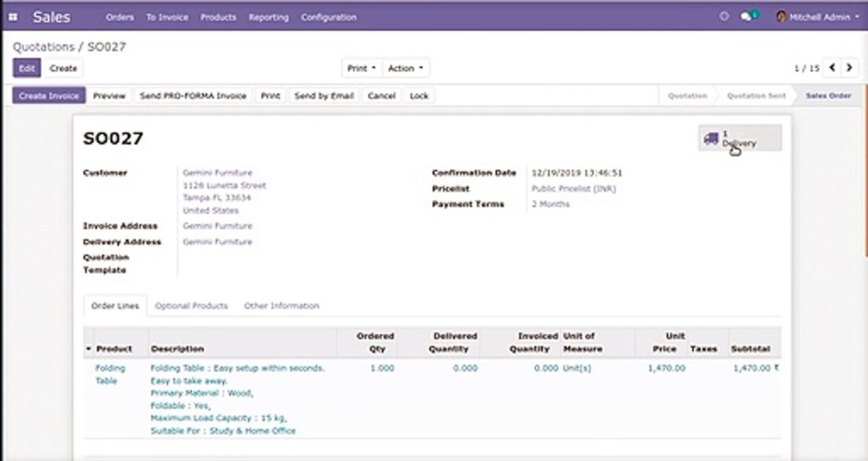Click Unit of Measure column header
Image resolution: width=868 pixels, height=461 pixels.
point(582,343)
